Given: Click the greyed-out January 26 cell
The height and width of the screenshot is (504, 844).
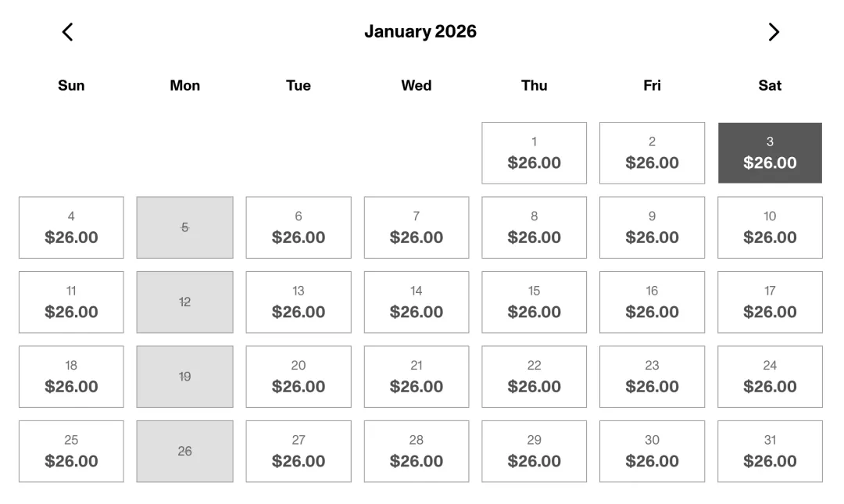Looking at the screenshot, I should click(184, 452).
